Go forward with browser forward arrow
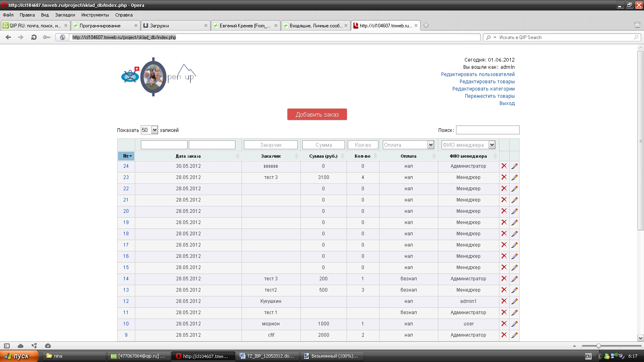Viewport: 644px width, 362px height. coord(21,37)
